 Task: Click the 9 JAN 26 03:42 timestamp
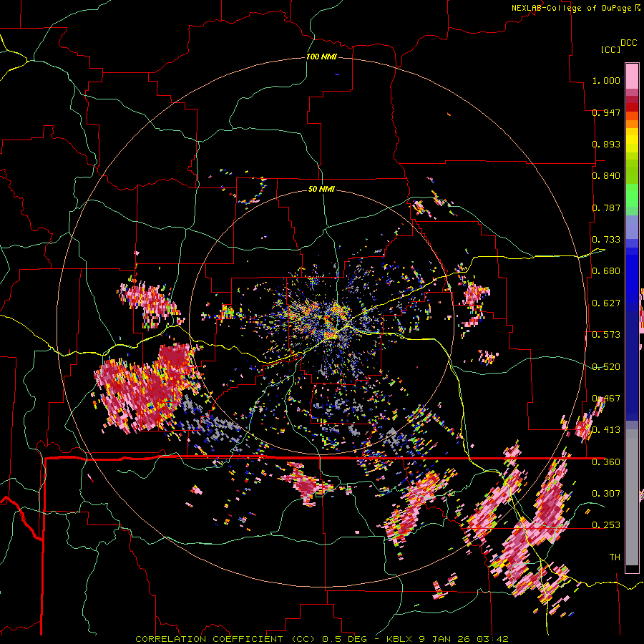point(464,639)
